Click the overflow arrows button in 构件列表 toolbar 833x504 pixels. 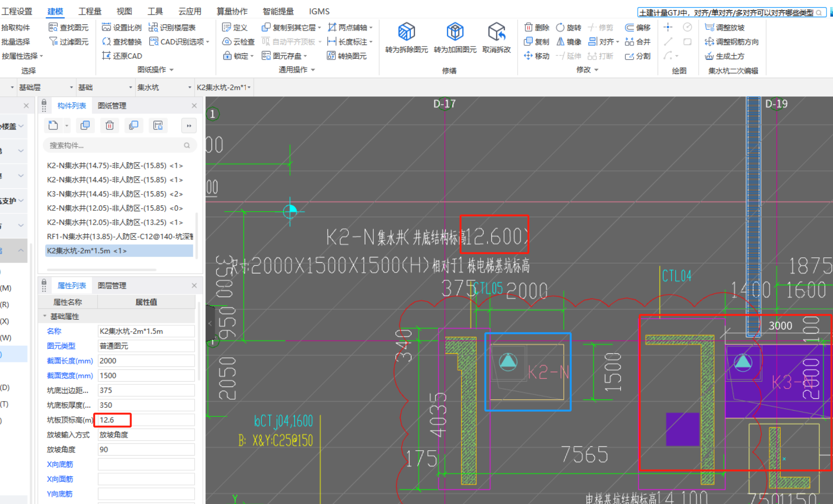[189, 125]
